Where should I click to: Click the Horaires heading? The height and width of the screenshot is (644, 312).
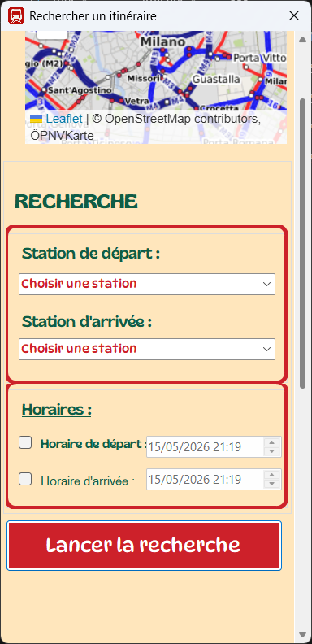[56, 409]
